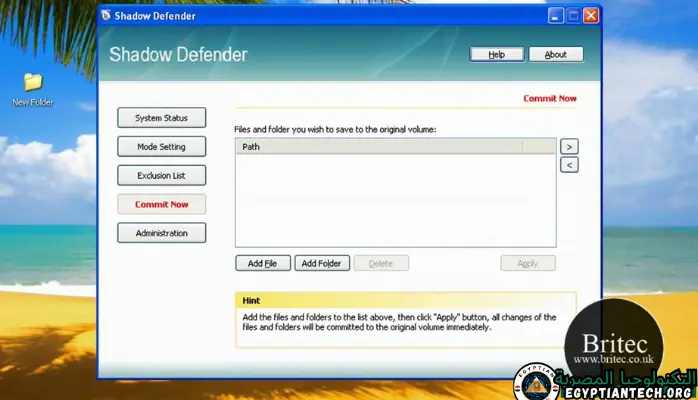The image size is (698, 400).
Task: Open the Mode Setting section
Action: [161, 147]
